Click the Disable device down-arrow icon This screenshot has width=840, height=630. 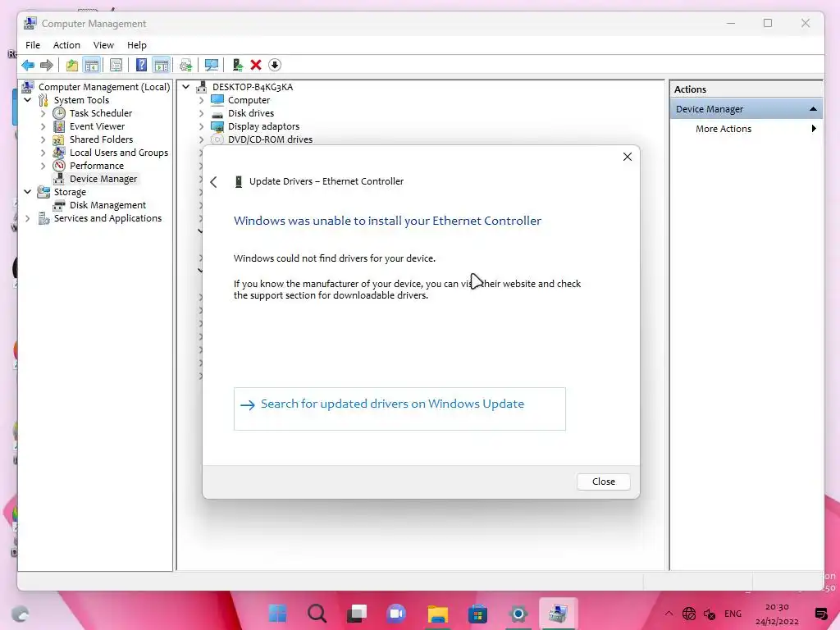coord(275,66)
